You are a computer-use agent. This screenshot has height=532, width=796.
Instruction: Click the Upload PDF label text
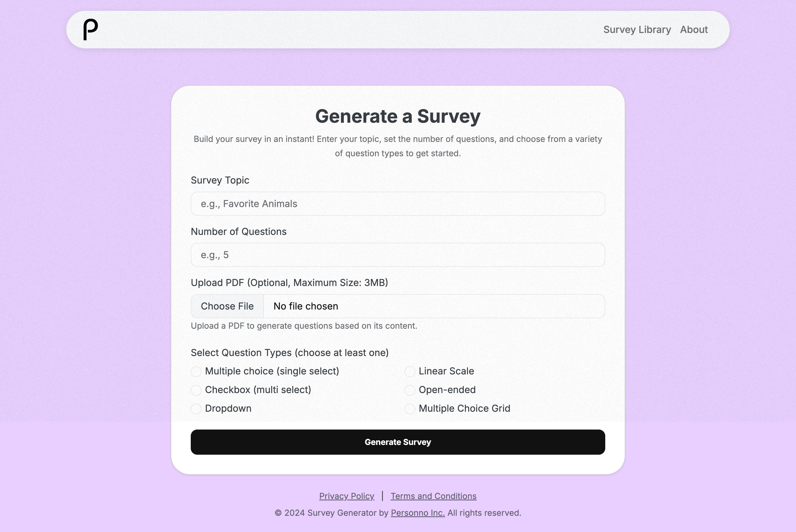tap(289, 283)
